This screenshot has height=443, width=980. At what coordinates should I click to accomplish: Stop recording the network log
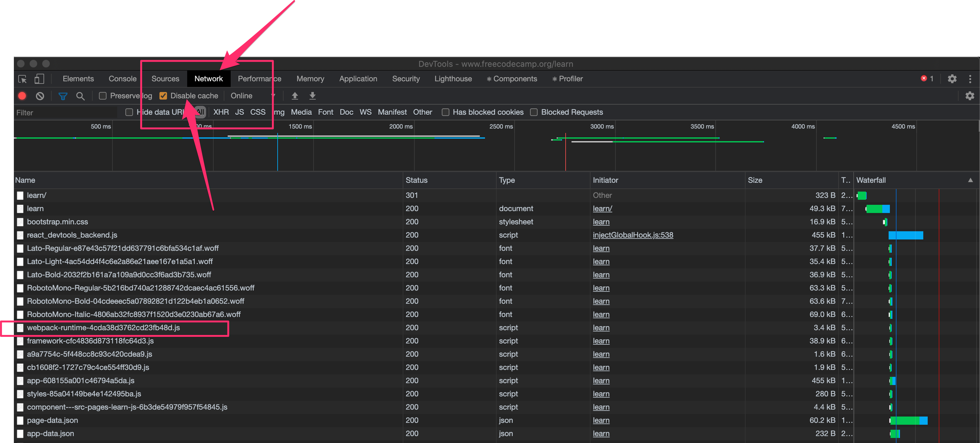(x=22, y=96)
